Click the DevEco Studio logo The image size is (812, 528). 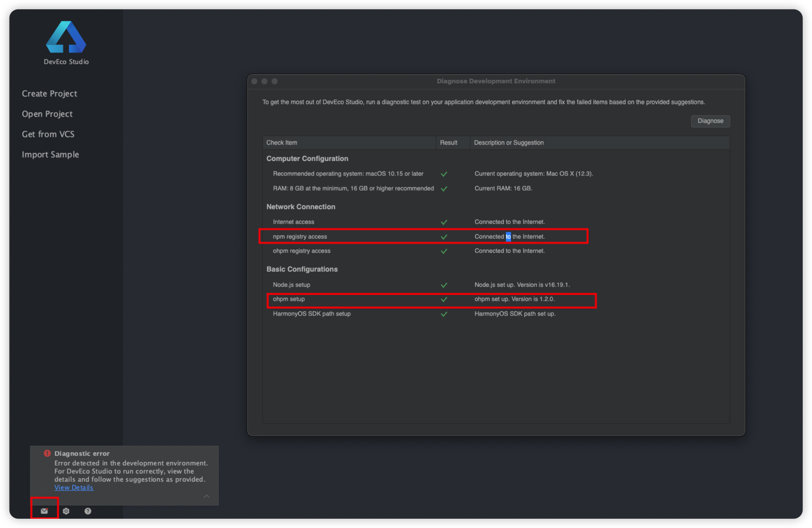tap(66, 37)
